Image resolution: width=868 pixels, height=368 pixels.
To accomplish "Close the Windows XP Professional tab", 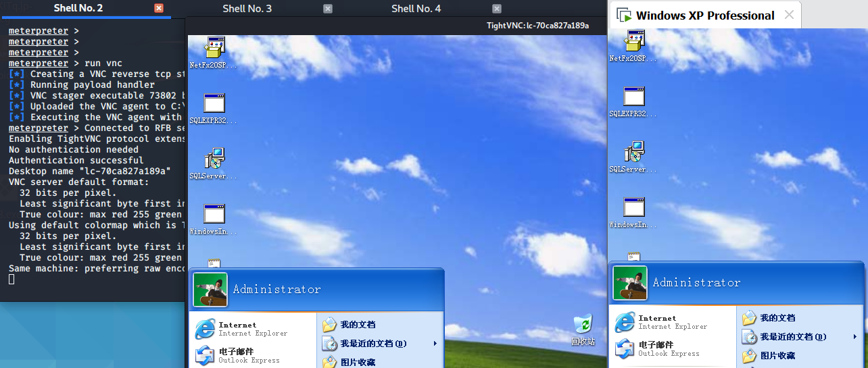I will coord(789,15).
